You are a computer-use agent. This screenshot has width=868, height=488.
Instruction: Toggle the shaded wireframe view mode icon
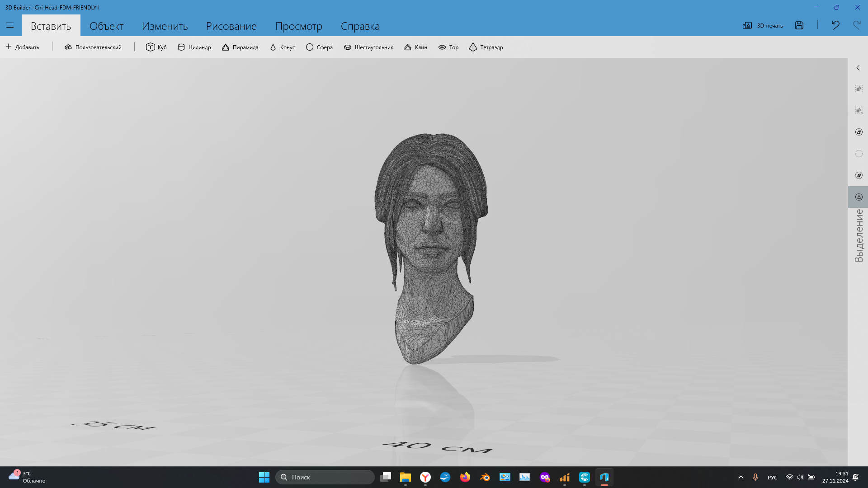point(859,132)
